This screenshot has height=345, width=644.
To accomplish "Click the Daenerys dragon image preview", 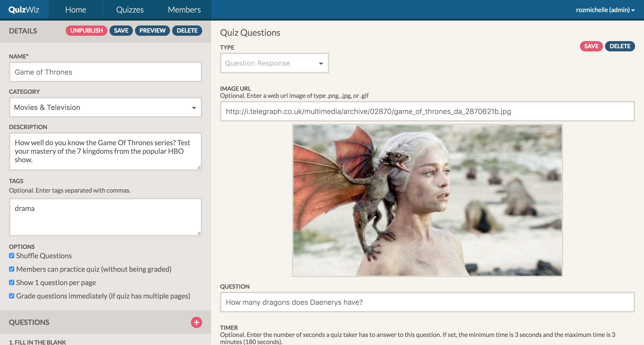I will tap(427, 200).
